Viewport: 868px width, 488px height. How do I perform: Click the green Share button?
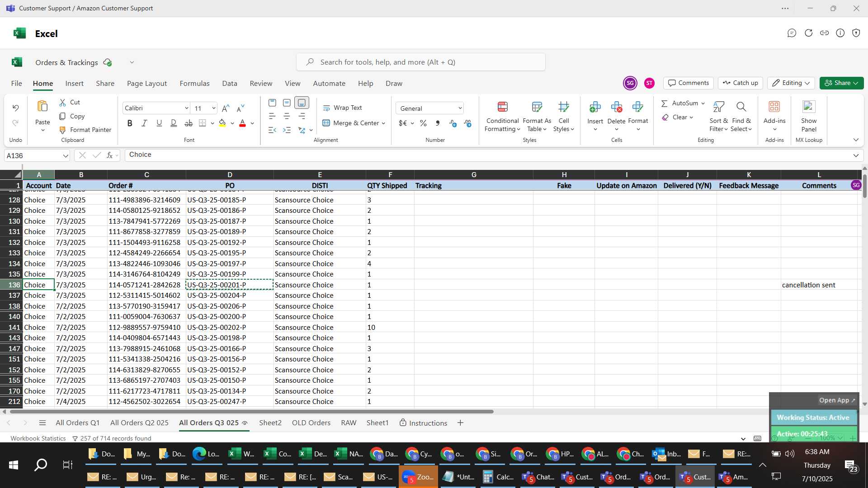[841, 83]
